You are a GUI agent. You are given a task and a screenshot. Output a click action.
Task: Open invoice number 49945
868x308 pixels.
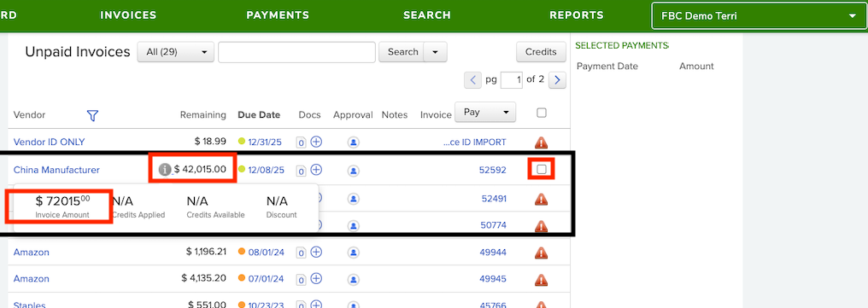493,279
